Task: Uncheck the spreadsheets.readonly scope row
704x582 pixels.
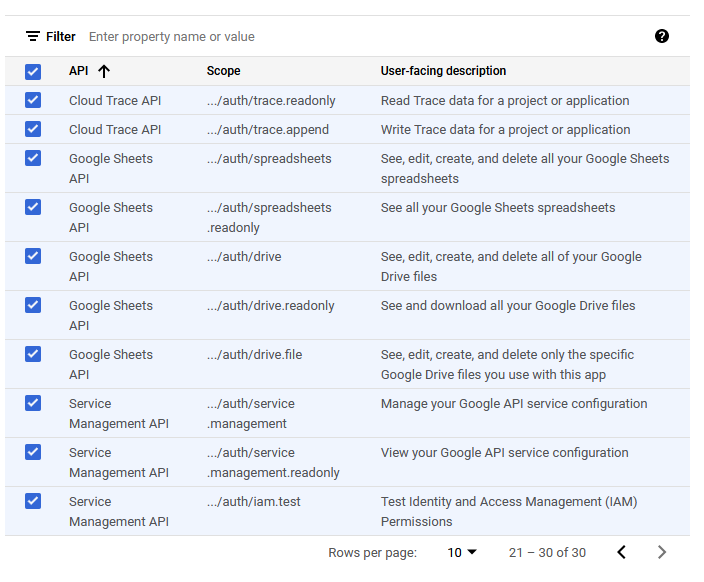Action: 33,207
